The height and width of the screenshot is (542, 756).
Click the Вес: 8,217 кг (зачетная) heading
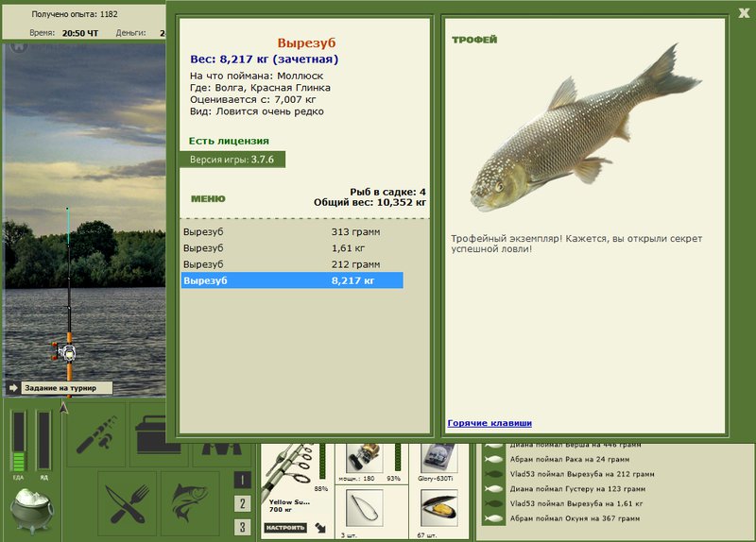265,59
